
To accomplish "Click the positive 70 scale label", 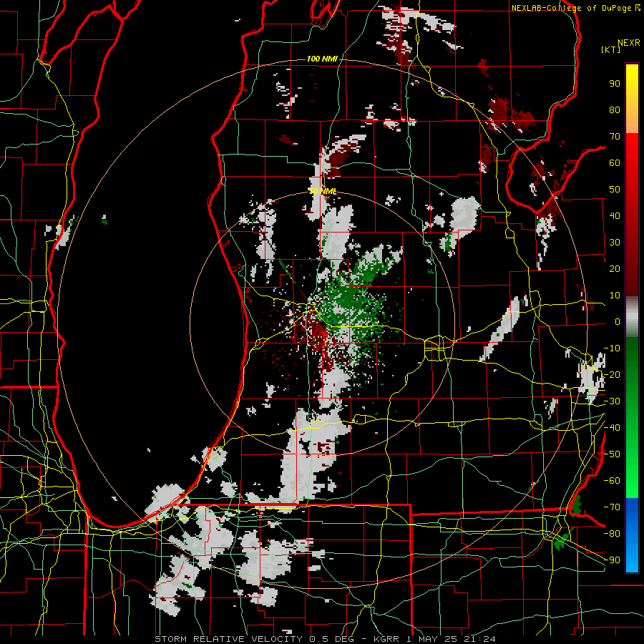I will 615,137.
